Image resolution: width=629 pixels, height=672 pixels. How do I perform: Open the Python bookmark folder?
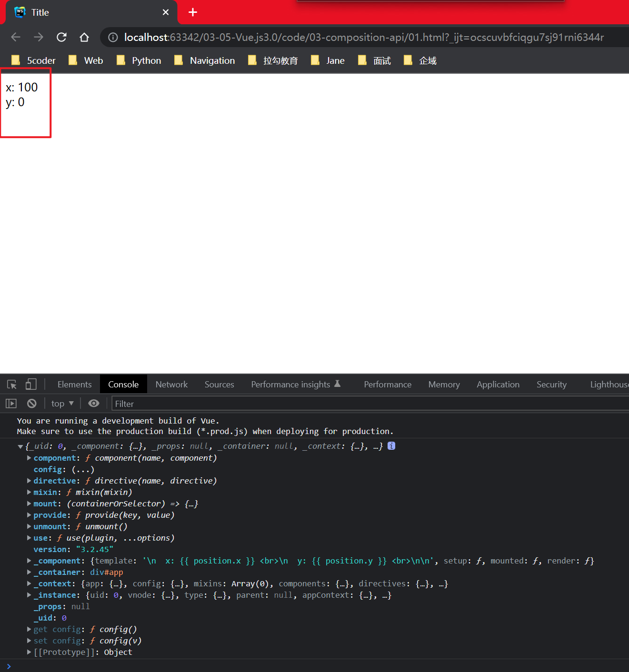[139, 60]
